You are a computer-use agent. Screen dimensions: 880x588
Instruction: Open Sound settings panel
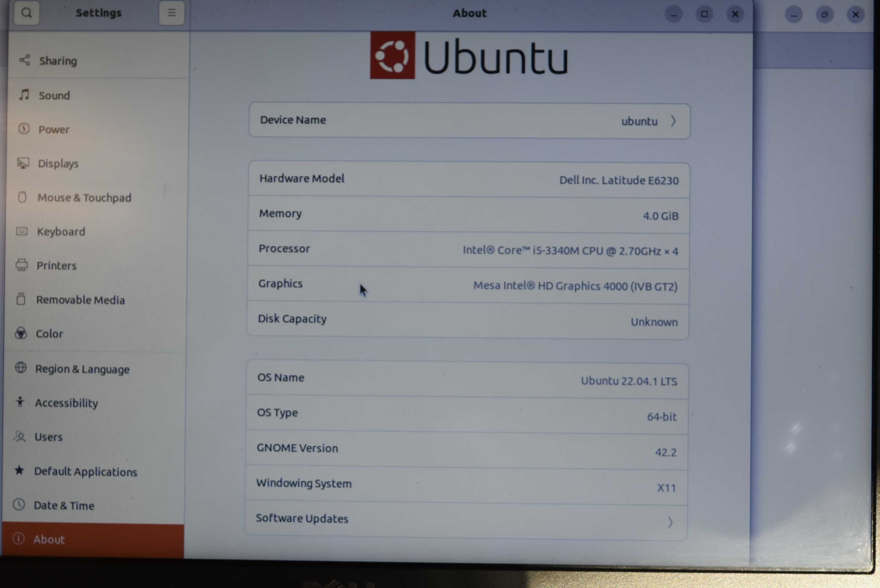coord(54,94)
